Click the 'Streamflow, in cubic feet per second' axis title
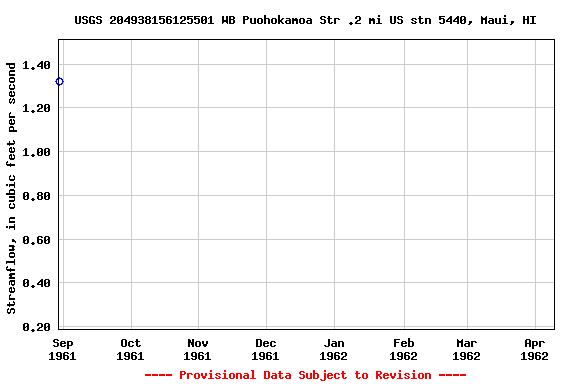Screen dimensions: 576x384 [x=11, y=188]
